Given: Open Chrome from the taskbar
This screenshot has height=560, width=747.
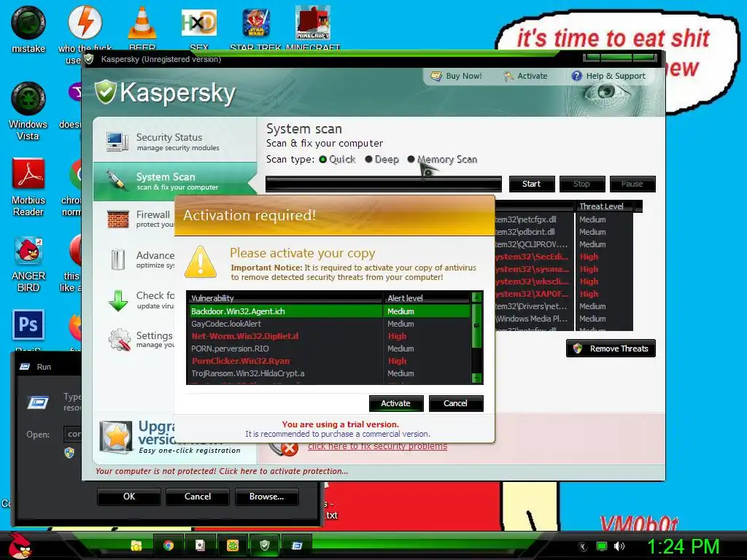Looking at the screenshot, I should click(x=169, y=545).
